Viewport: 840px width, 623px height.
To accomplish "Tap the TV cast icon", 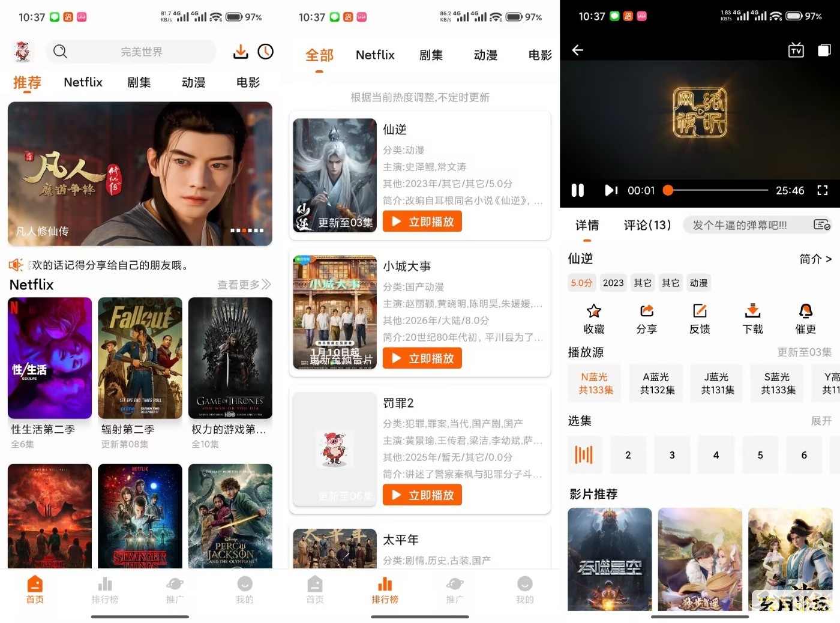I will coord(796,50).
